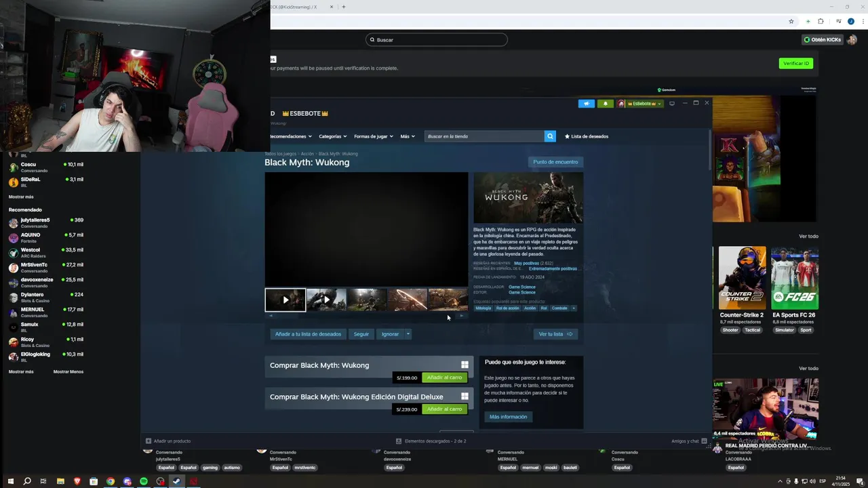The height and width of the screenshot is (488, 868).
Task: Open browser extensions puzzle icon
Action: [821, 22]
